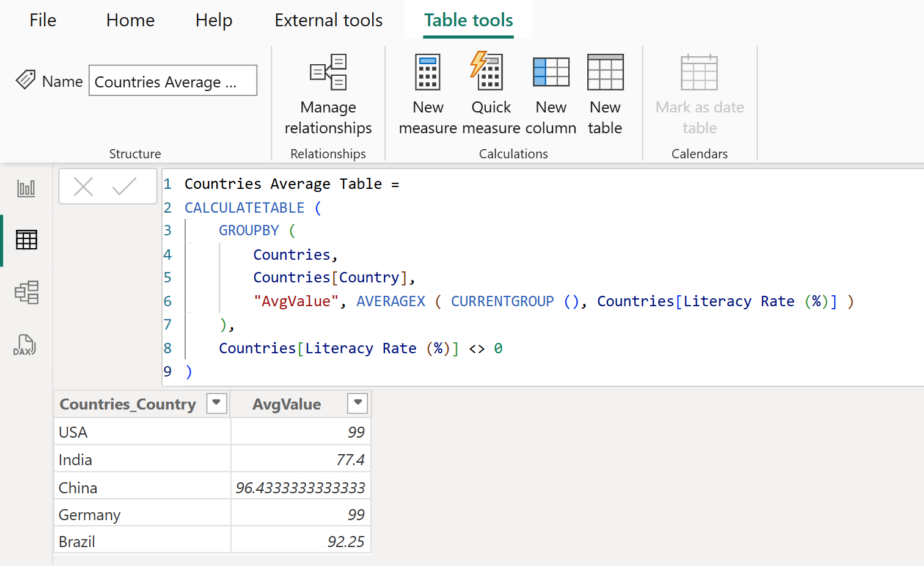
Task: Open the File menu
Action: click(x=42, y=20)
